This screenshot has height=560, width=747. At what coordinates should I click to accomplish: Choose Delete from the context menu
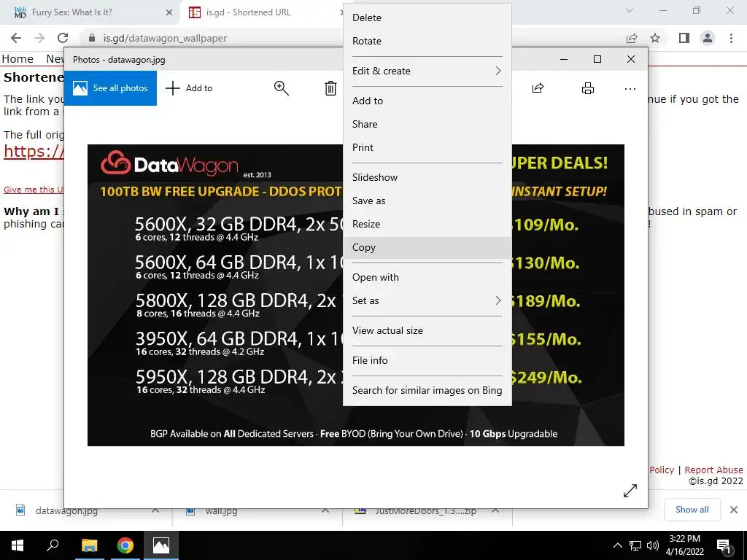(427, 17)
